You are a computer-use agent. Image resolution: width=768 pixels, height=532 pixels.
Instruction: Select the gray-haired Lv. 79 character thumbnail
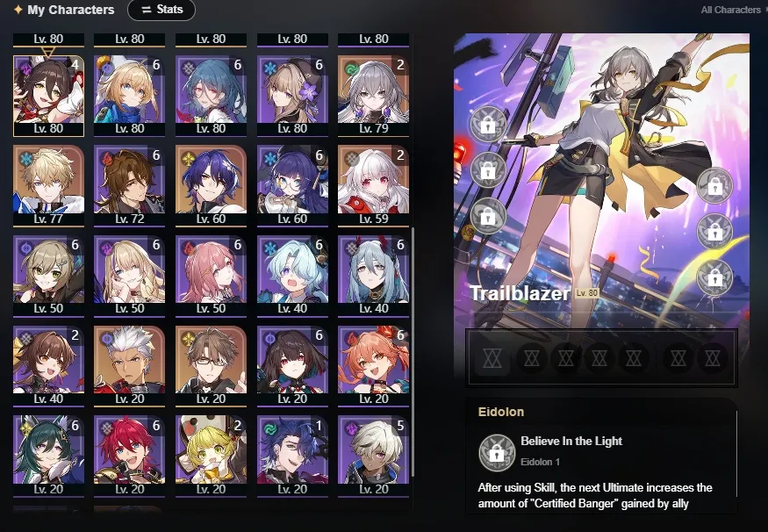tap(373, 96)
